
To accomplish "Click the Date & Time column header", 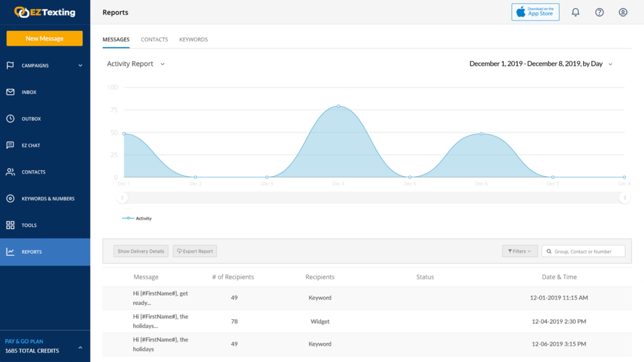I will (x=559, y=277).
